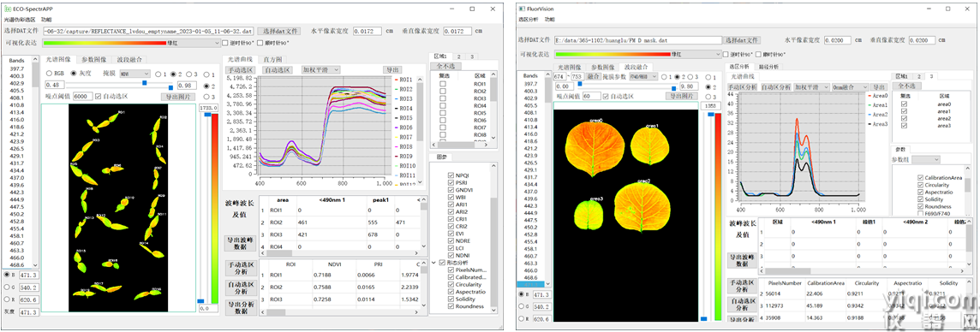Toggle 自动选区 checkbox in FluorVision
This screenshot has width=980, height=332.
tap(605, 97)
